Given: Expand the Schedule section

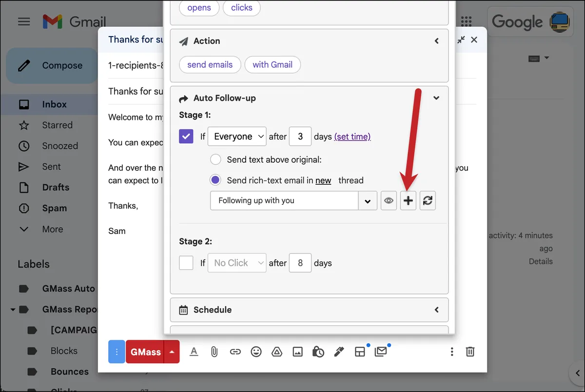Looking at the screenshot, I should 437,310.
